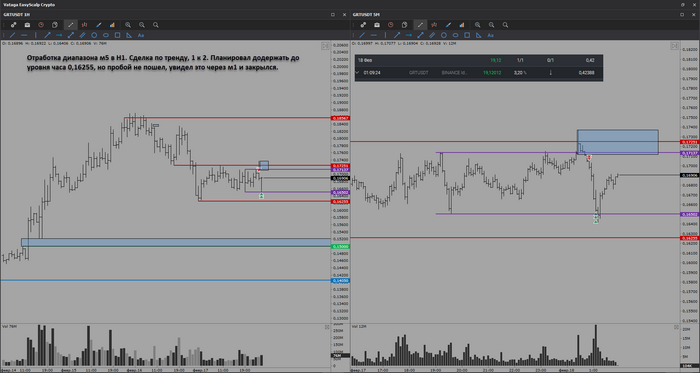Select the ellipse tool in 5M panel
Image resolution: width=700 pixels, height=373 pixels.
point(455,35)
